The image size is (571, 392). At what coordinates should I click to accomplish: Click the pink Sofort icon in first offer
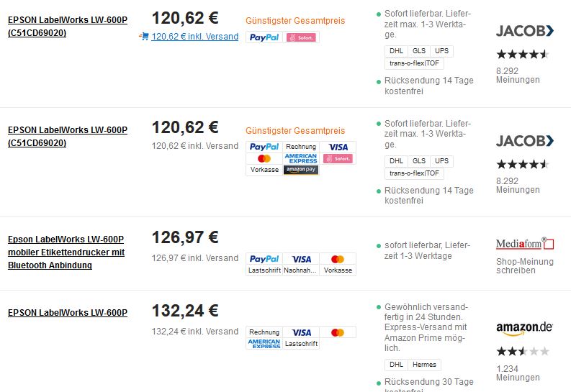click(x=301, y=37)
